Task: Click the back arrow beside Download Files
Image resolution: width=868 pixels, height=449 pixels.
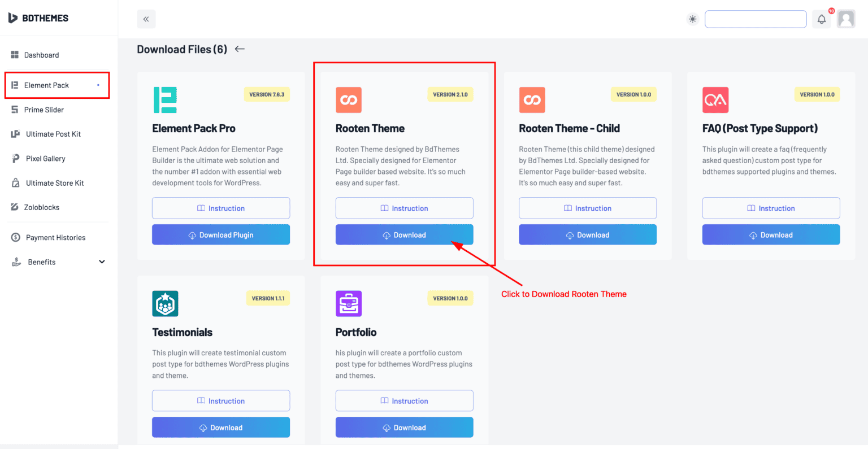Action: [240, 49]
